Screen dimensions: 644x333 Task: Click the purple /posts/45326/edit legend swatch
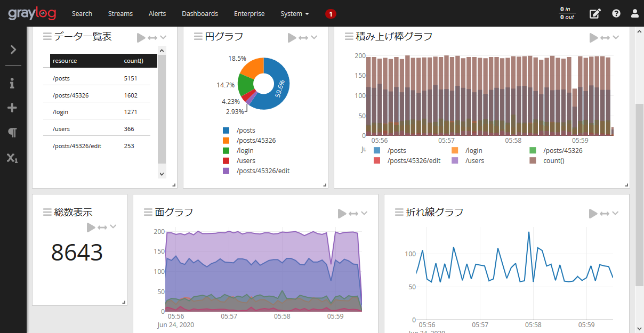(x=226, y=171)
